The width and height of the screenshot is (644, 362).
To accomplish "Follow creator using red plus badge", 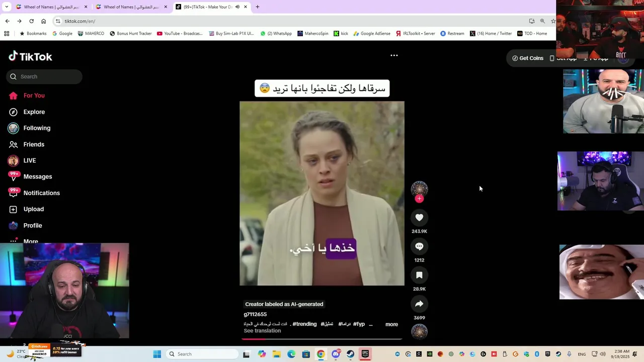I will [x=419, y=199].
